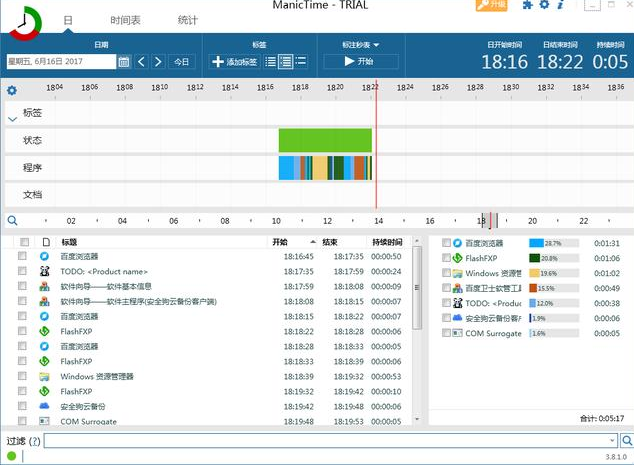Click the timeline search magnifier icon

point(12,221)
